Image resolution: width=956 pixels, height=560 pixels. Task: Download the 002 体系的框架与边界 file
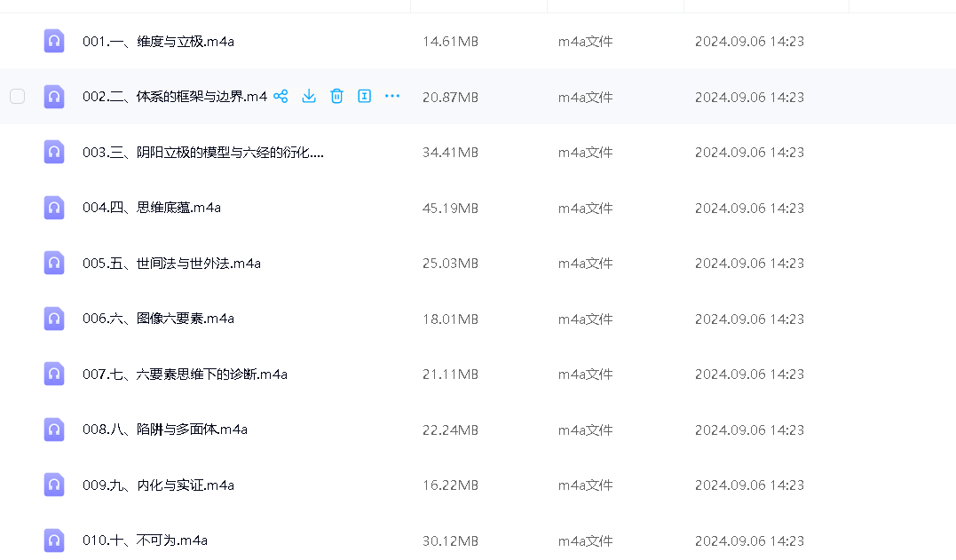pyautogui.click(x=309, y=97)
